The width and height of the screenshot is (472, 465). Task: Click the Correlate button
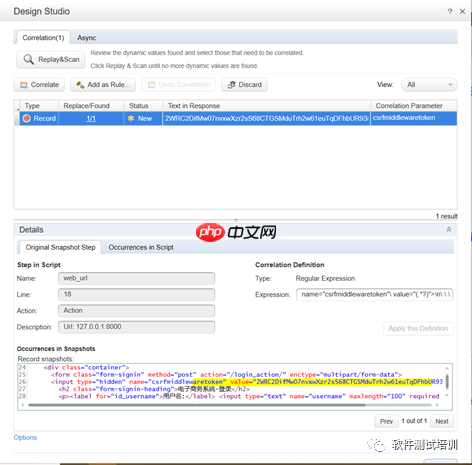tap(39, 85)
